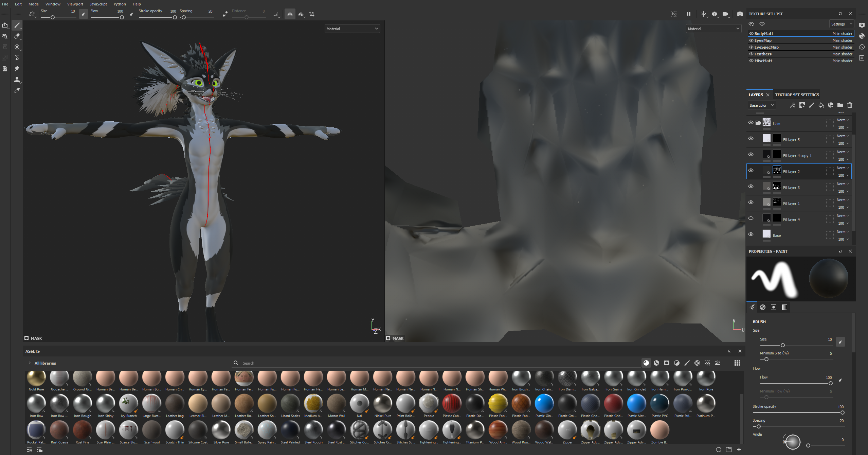The width and height of the screenshot is (868, 455).
Task: Open the Viewport menu
Action: pyautogui.click(x=75, y=4)
